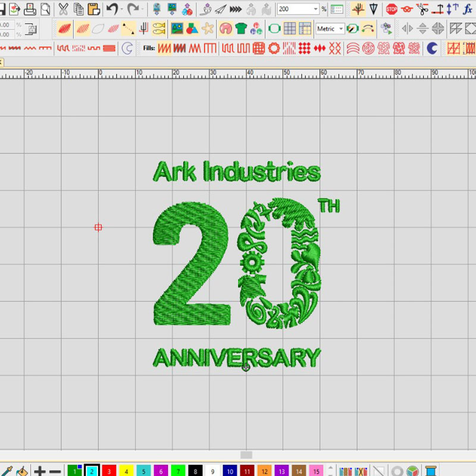Select the red solid bars outline stitch
The image size is (476, 476).
[109, 48]
